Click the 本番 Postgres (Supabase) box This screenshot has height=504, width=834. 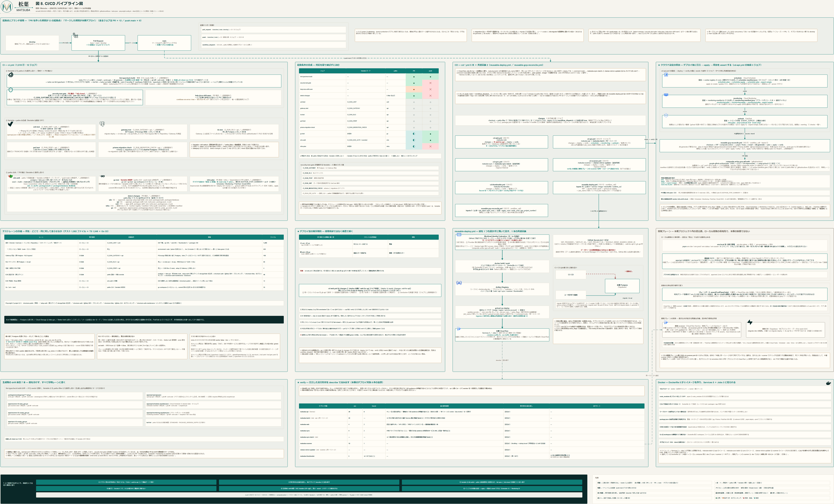622,286
